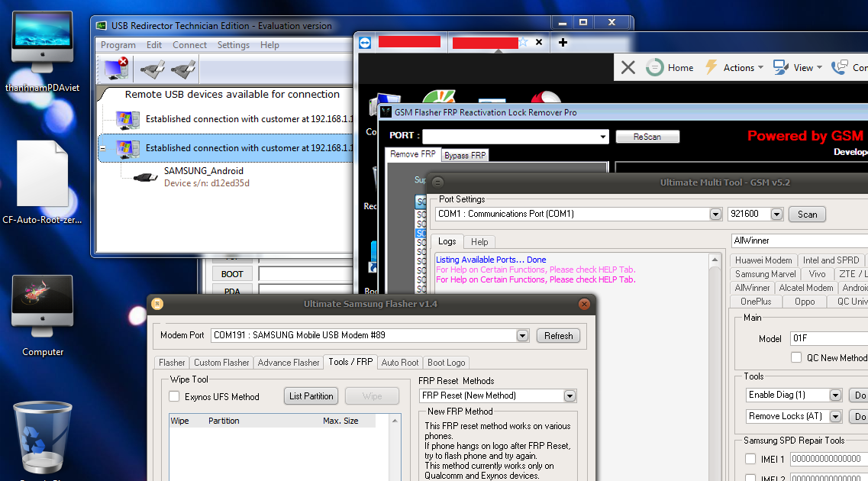
Task: Open Connect menu in USB Redirector
Action: (189, 45)
